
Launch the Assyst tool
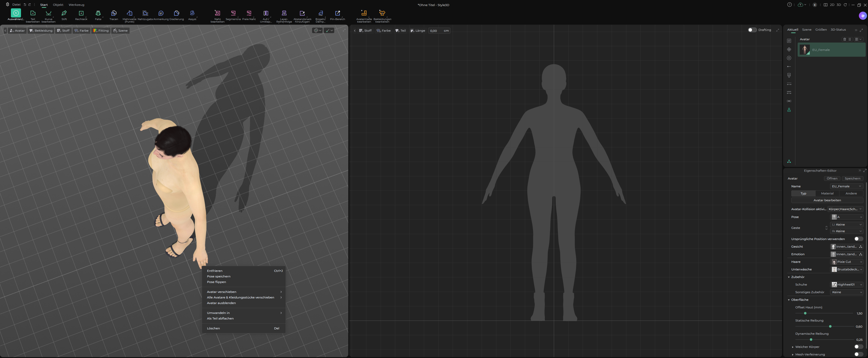coord(192,15)
